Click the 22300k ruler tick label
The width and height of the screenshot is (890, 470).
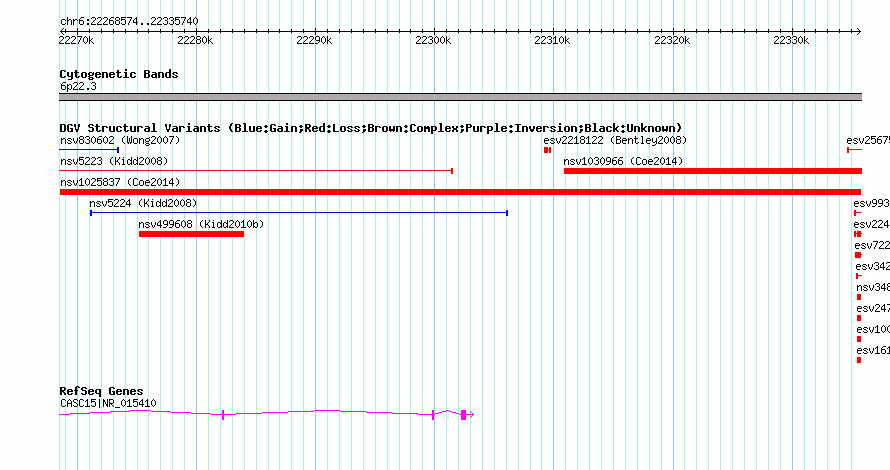(x=433, y=40)
